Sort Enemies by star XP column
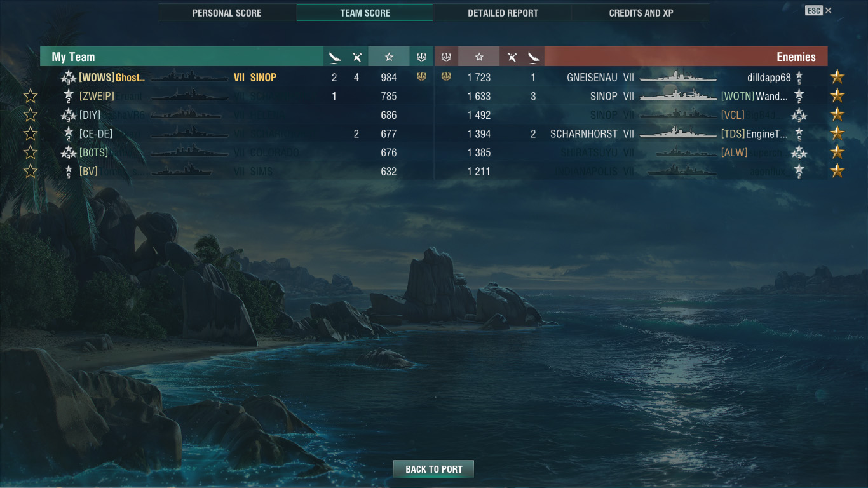Screen dimensions: 868x488 click(x=479, y=57)
